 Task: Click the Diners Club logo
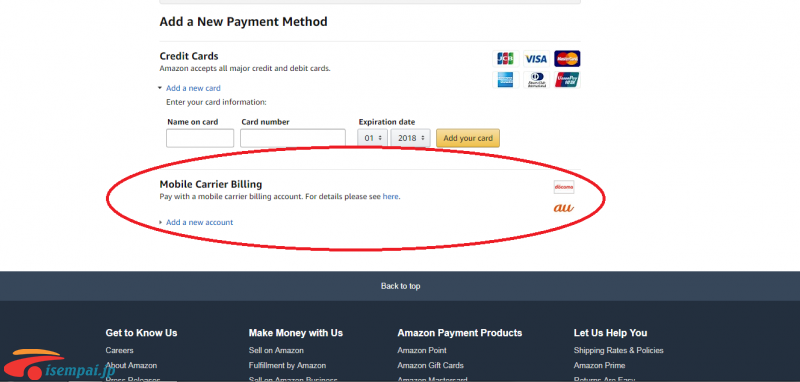click(536, 80)
